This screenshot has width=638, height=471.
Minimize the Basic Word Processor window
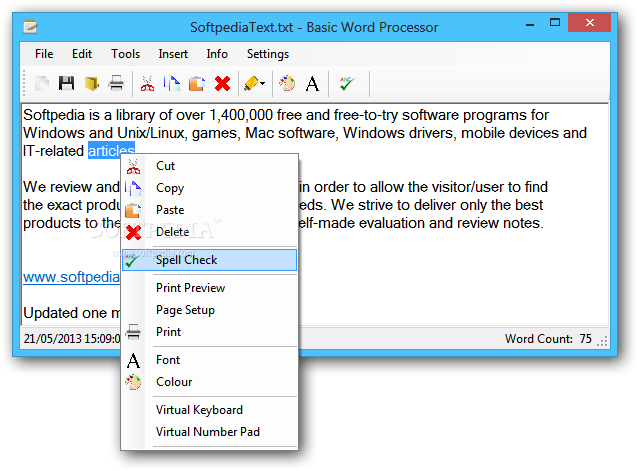pyautogui.click(x=530, y=24)
